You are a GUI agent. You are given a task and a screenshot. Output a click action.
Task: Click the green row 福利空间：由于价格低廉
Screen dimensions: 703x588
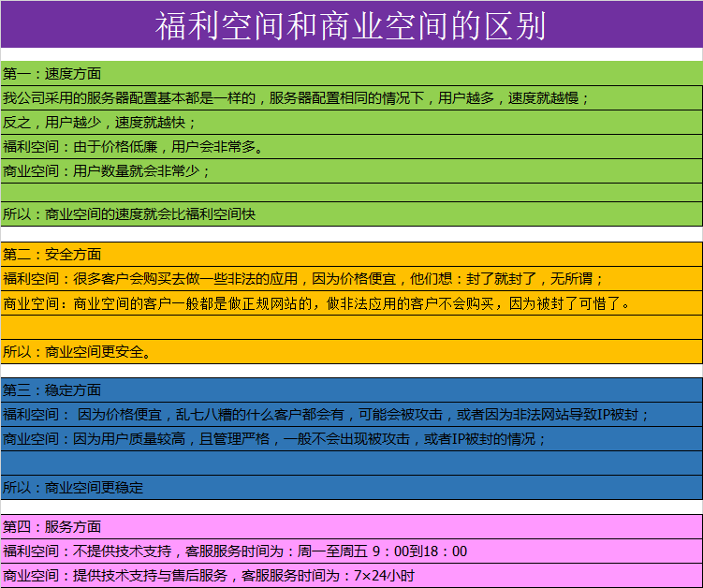tap(133, 147)
